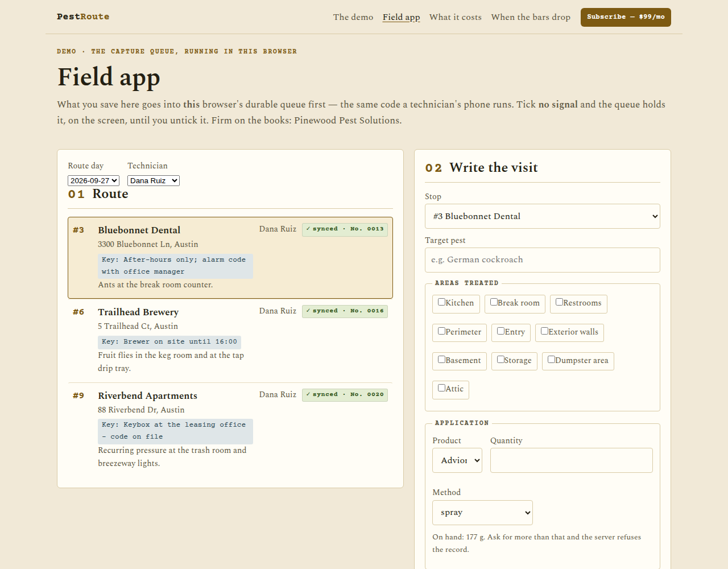Check the Exterior walls checkbox
Viewport: 728px width, 569px height.
(x=544, y=331)
